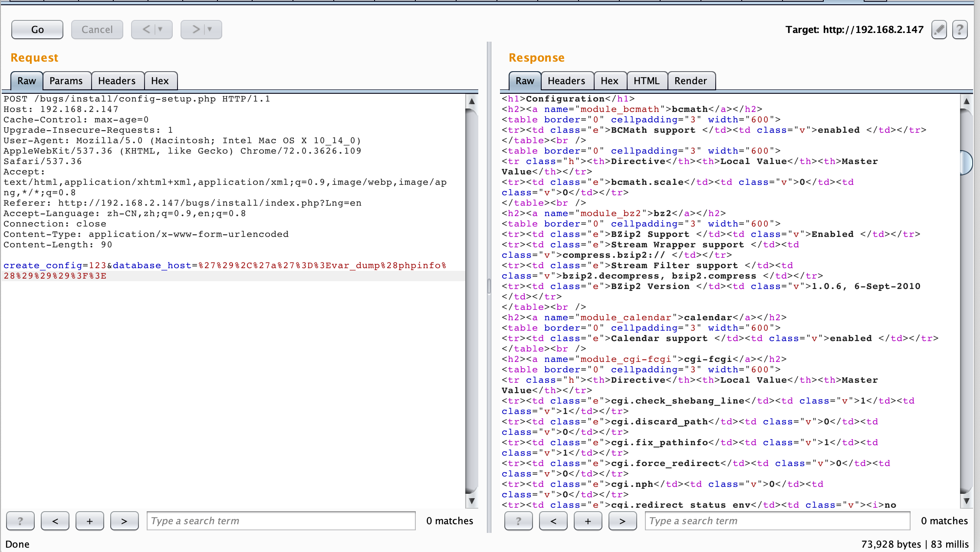Go to next match in request search
980x552 pixels.
(x=124, y=521)
